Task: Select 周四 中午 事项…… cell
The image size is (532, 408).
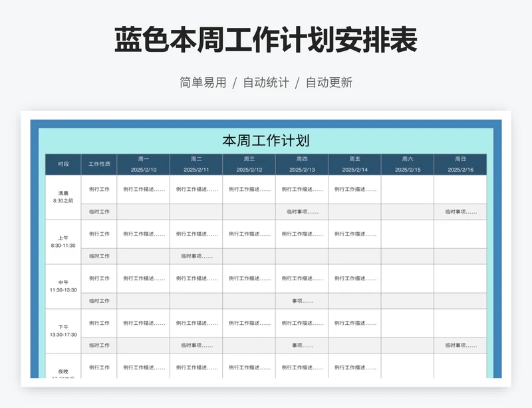Action: click(302, 301)
